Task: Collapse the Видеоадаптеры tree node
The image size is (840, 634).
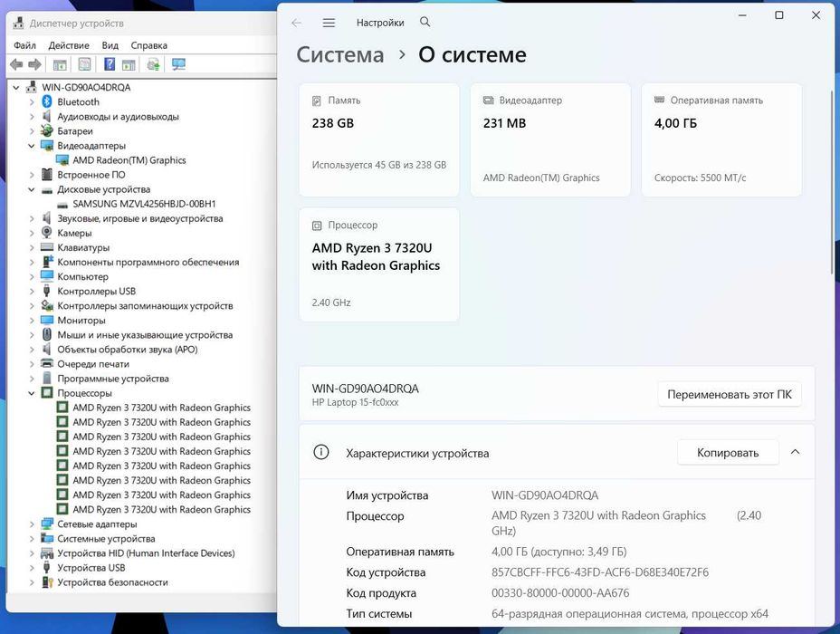Action: [x=31, y=146]
